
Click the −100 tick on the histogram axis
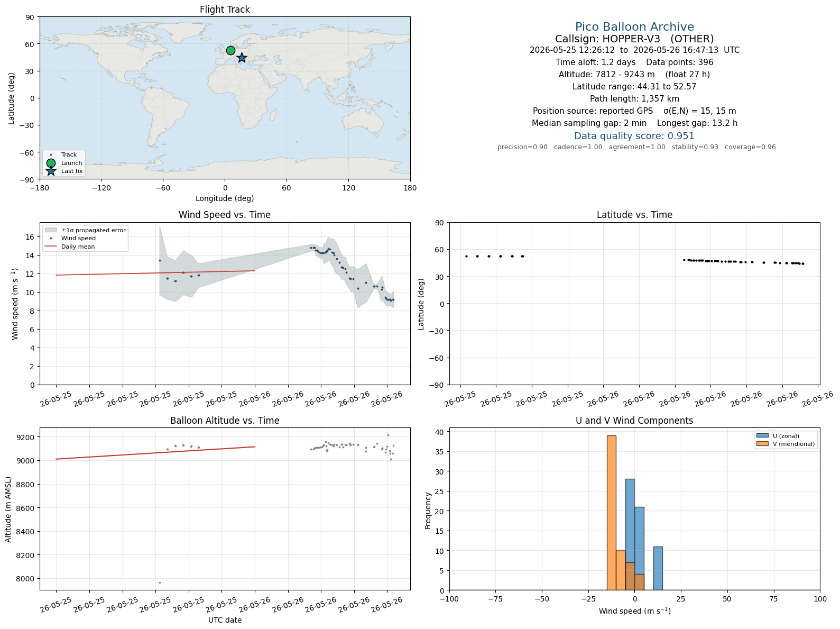[x=449, y=599]
